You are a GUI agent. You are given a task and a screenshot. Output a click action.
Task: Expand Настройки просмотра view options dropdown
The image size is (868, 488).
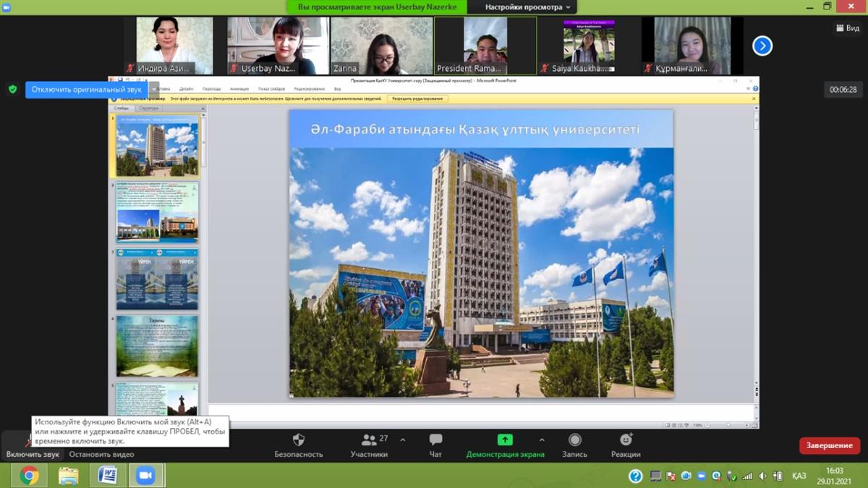pyautogui.click(x=527, y=7)
